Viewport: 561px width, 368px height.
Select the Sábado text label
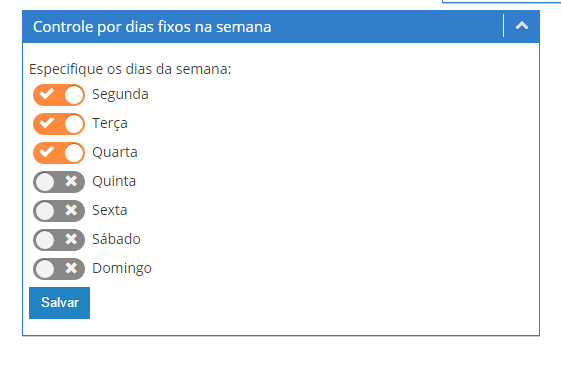tap(116, 239)
